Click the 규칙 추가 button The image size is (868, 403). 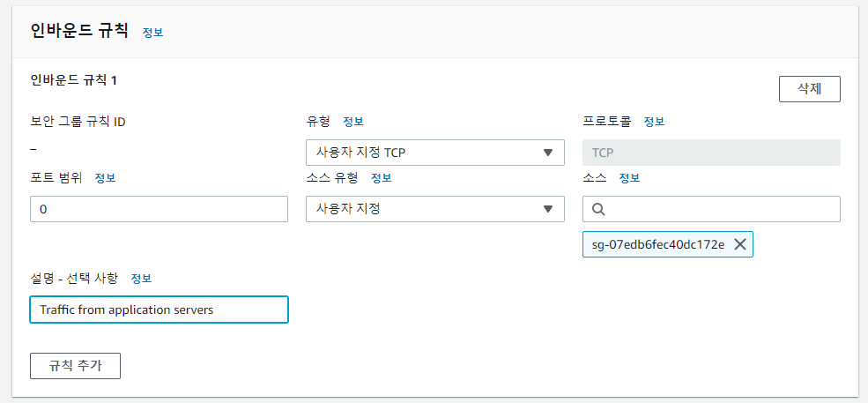75,366
